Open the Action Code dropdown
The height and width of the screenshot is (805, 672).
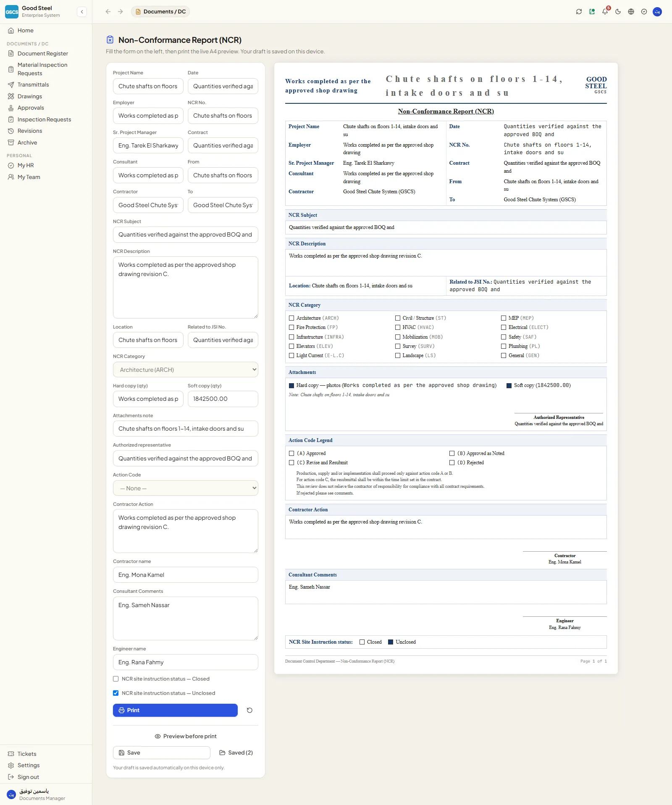click(x=186, y=488)
